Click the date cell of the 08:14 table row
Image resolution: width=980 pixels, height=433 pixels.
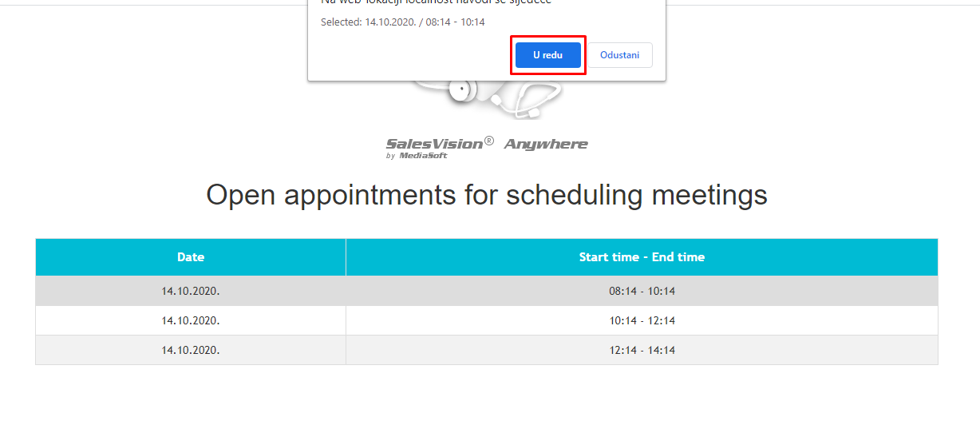point(191,292)
